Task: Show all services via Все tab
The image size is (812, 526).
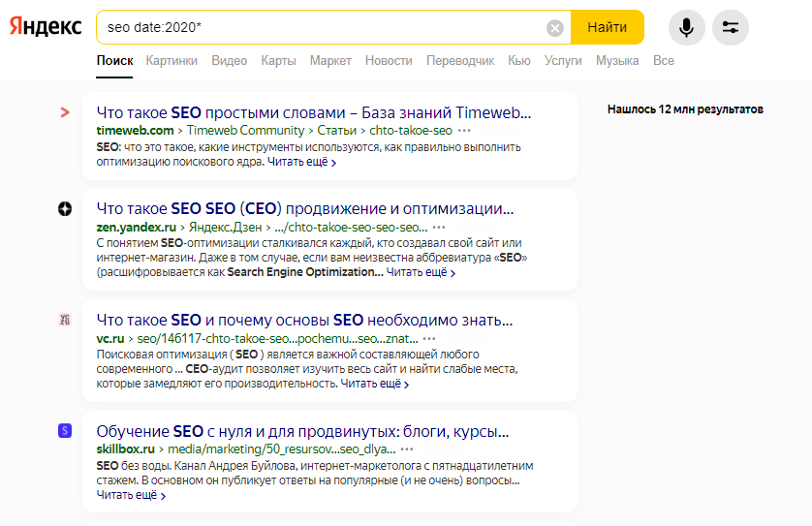Action: pyautogui.click(x=664, y=61)
